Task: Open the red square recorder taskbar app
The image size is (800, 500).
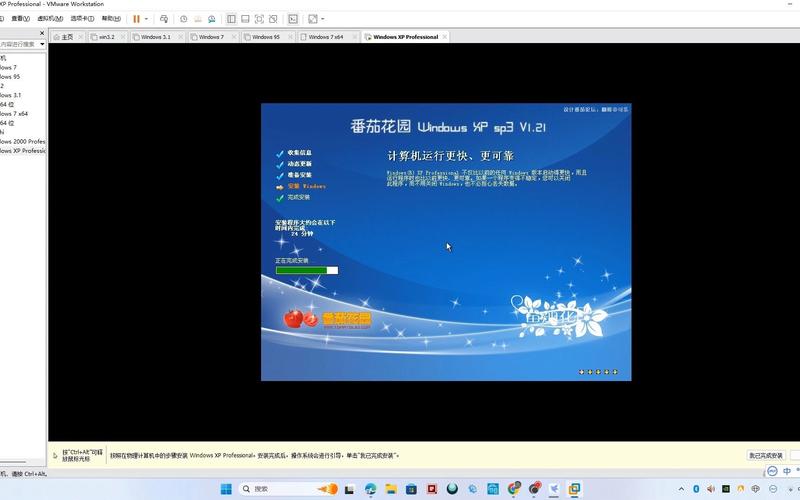Action: pos(432,489)
